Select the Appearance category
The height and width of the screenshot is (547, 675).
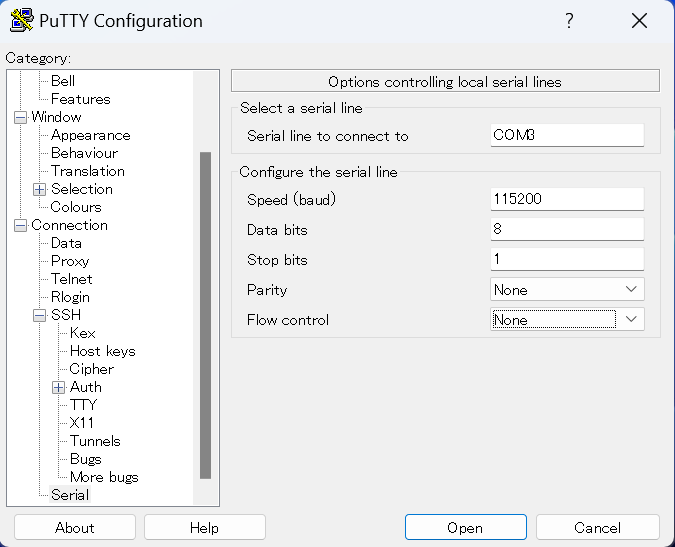(x=90, y=135)
